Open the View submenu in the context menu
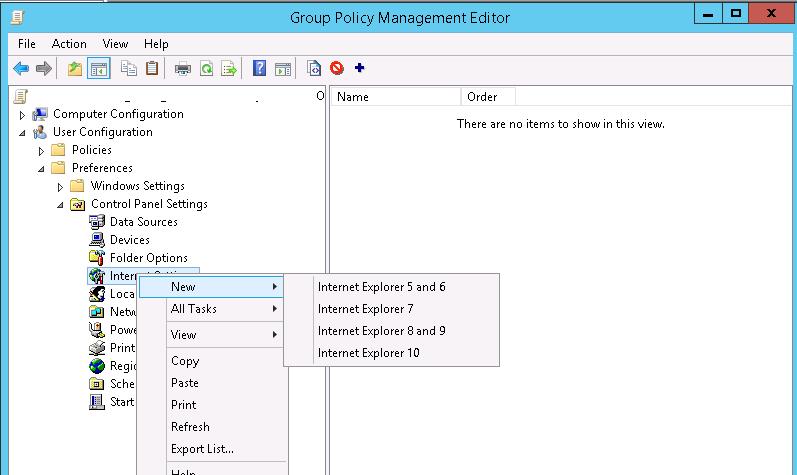The height and width of the screenshot is (475, 797). click(211, 335)
